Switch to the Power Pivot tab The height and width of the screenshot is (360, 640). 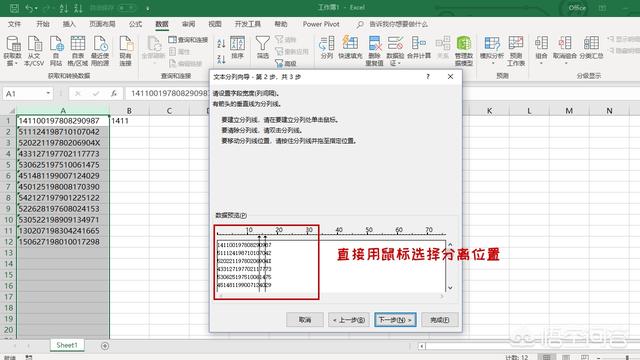coord(321,24)
